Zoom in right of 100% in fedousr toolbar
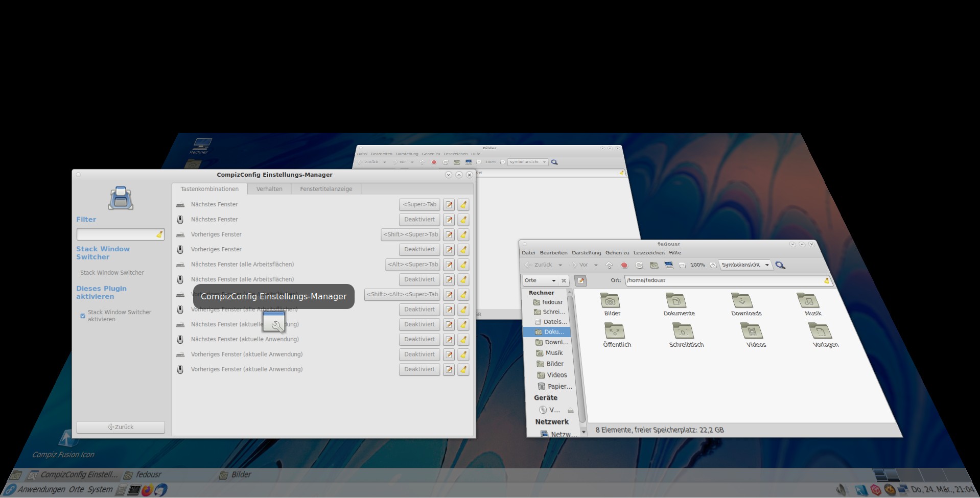 [713, 265]
